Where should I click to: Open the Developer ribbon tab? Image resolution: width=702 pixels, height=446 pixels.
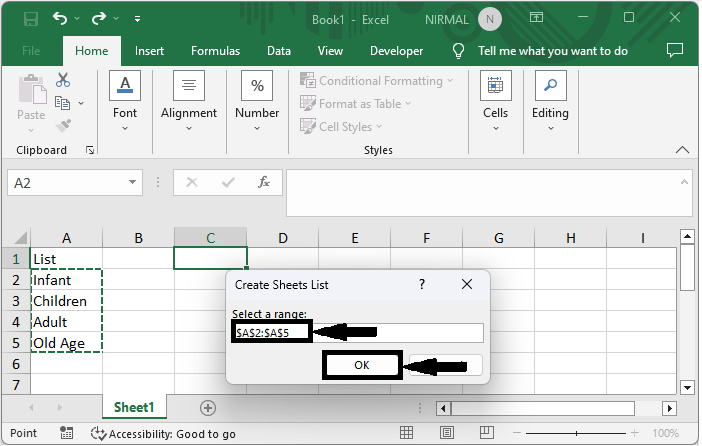396,51
